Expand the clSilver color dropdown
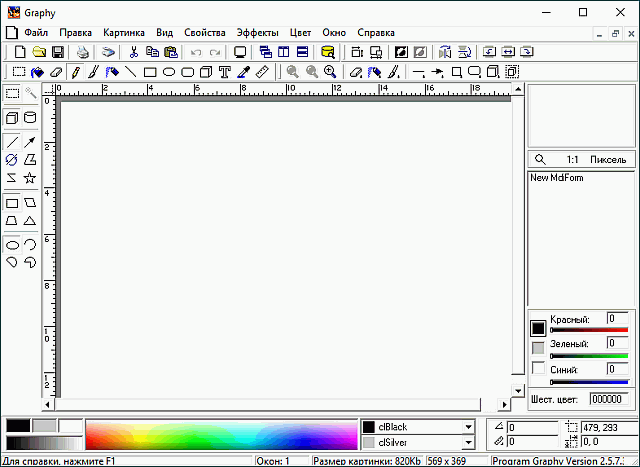 click(x=468, y=443)
